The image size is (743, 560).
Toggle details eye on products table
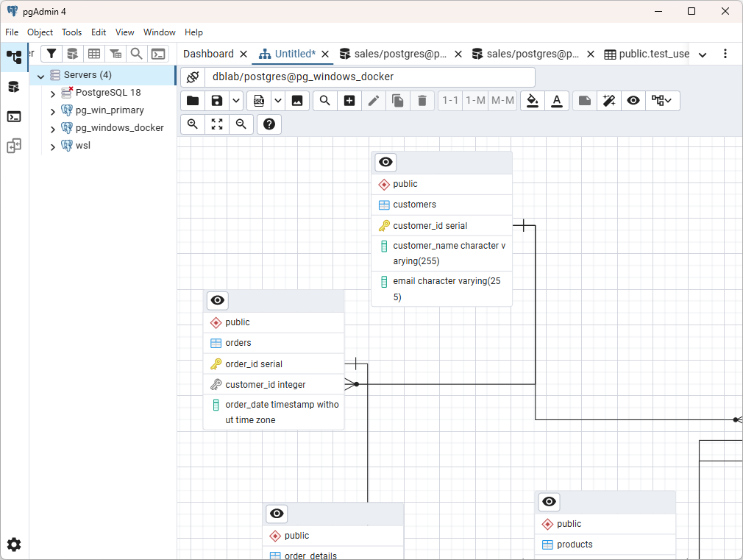(550, 502)
